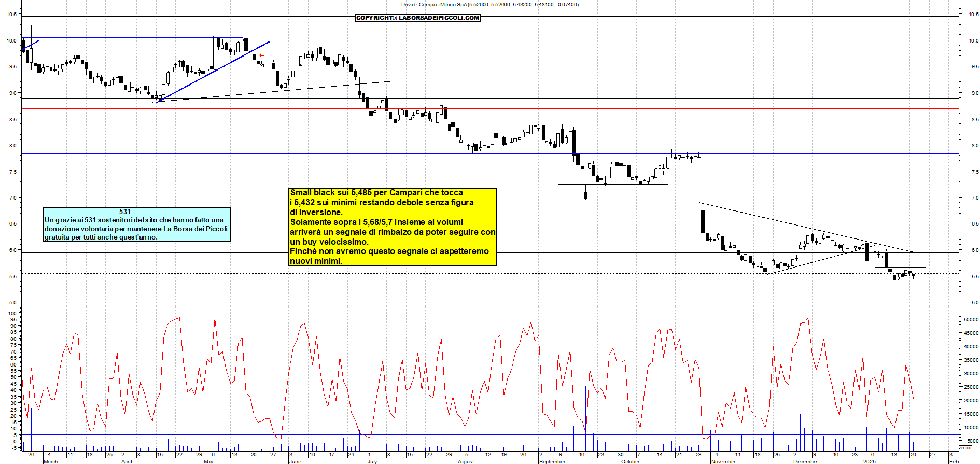980x464 pixels.
Task: Click the COPYRIGHT@ LABORSADEIPICCOLI.COM label
Action: click(x=418, y=18)
